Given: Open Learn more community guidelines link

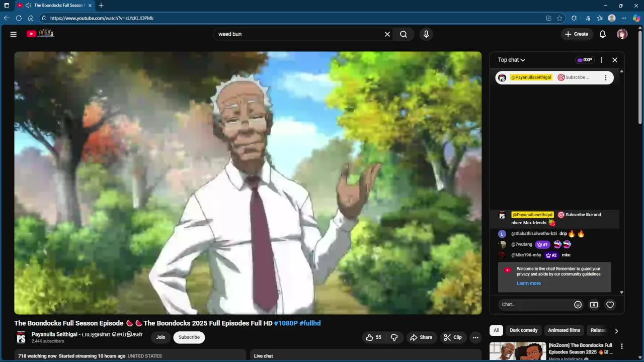Looking at the screenshot, I should (x=529, y=284).
